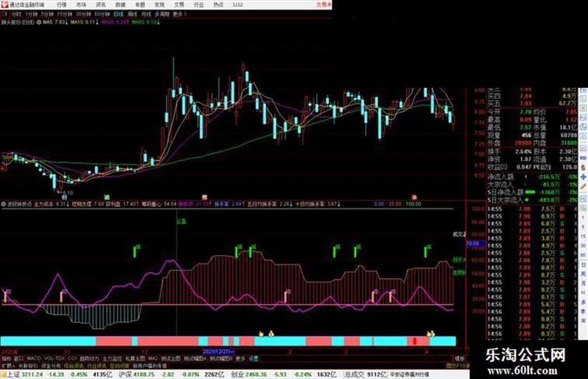
Task: Select the 5 minute shortcut in right sidebar
Action: point(583,227)
